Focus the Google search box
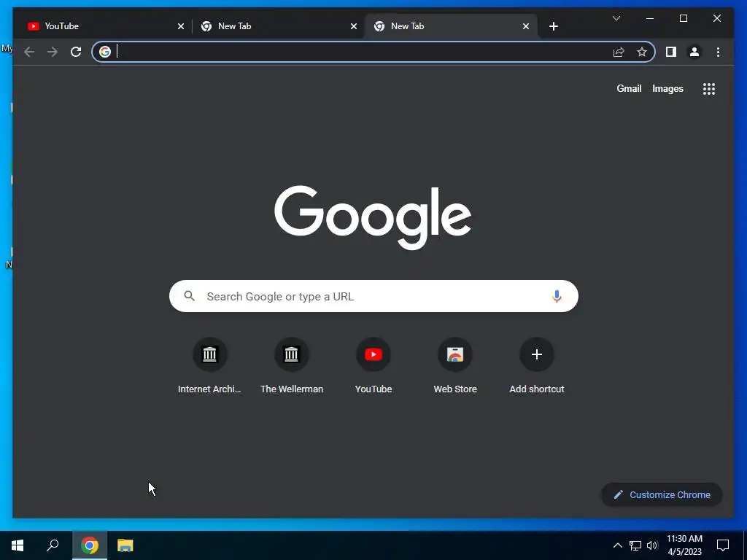 click(x=373, y=296)
